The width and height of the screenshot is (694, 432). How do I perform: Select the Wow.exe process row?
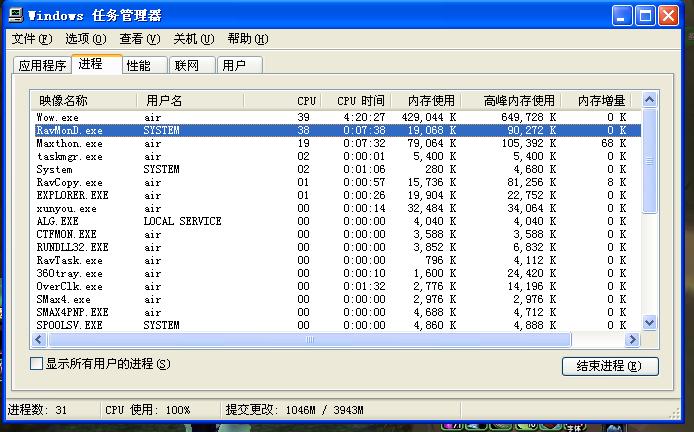click(336, 117)
